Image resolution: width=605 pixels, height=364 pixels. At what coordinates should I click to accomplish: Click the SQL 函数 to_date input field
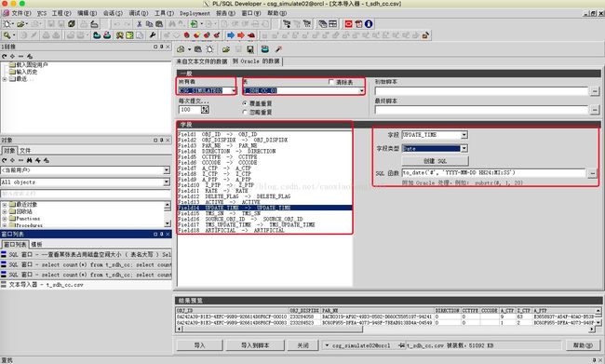[x=493, y=173]
